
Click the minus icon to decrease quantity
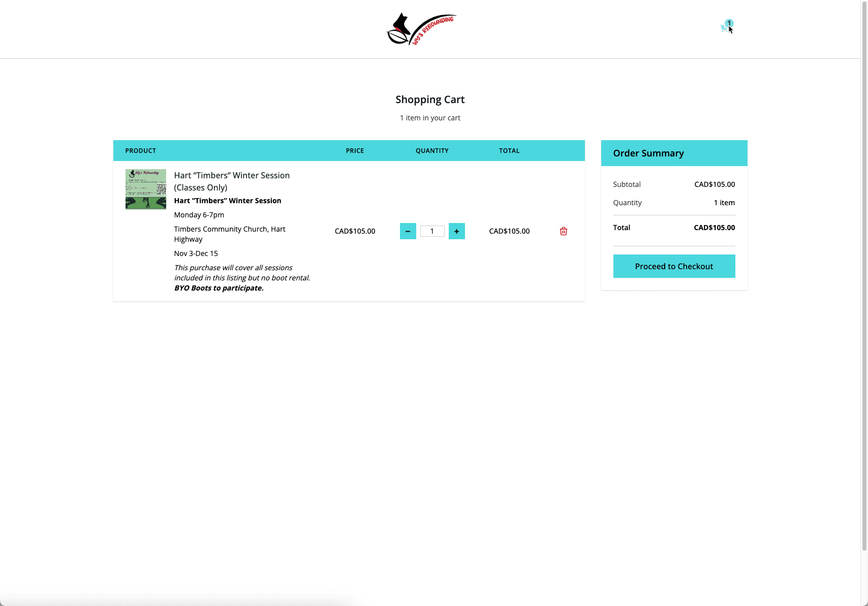(408, 231)
